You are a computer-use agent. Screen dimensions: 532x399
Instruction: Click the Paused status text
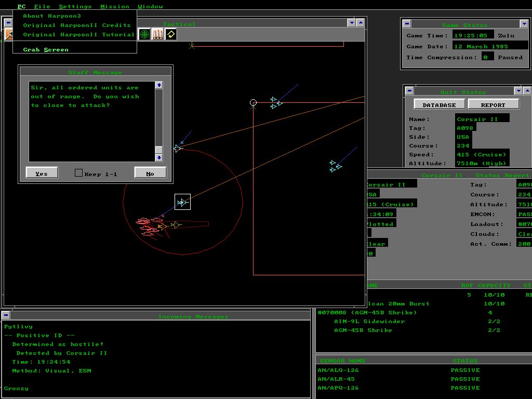coord(510,57)
